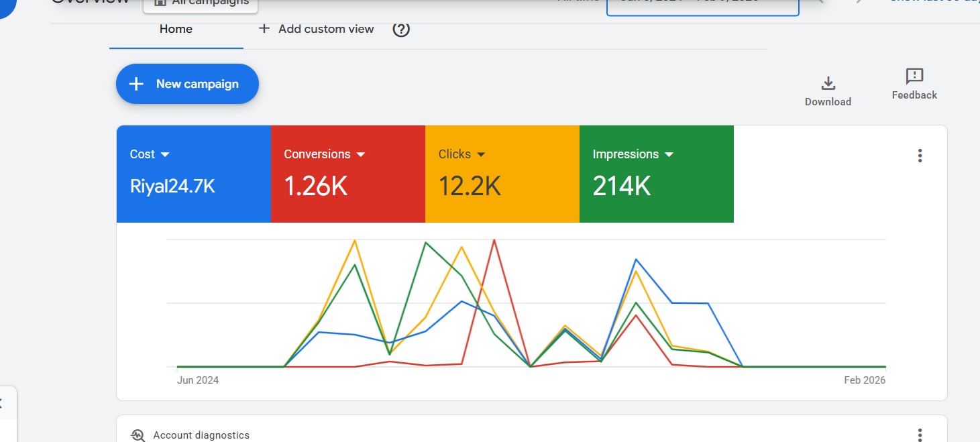Open the Feedback speech bubble icon
980x442 pixels.
(x=914, y=76)
